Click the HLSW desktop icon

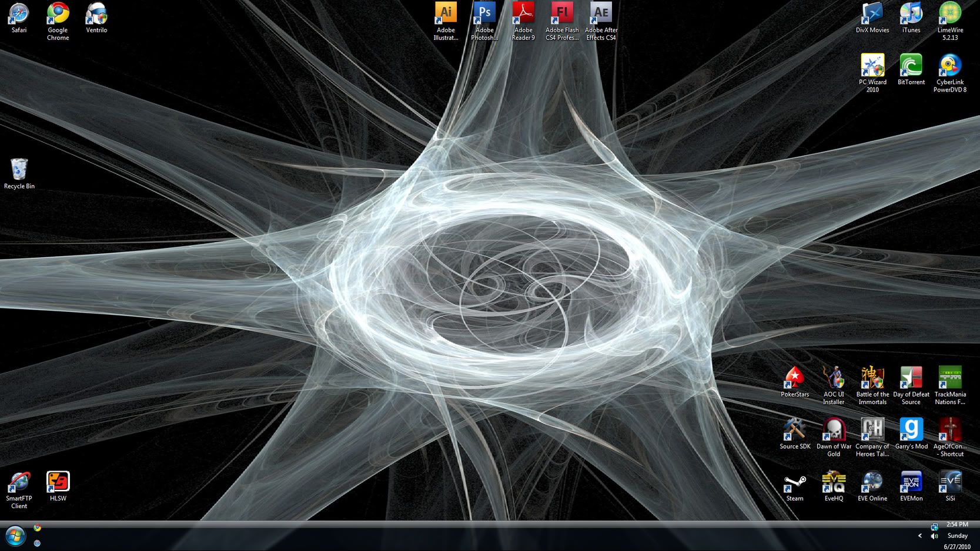pos(58,486)
